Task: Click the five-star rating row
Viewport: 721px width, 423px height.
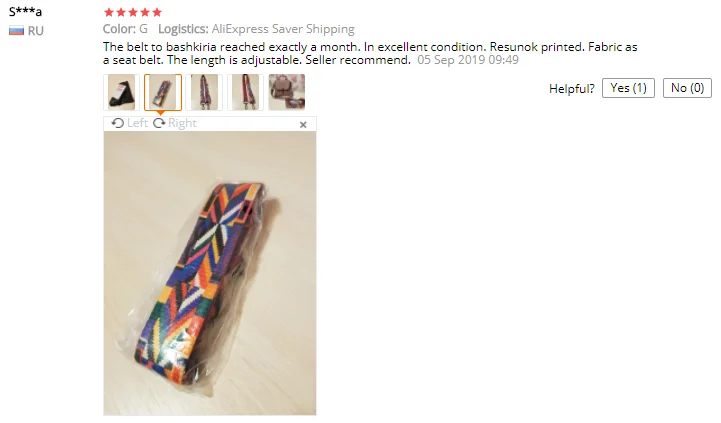Action: (133, 12)
